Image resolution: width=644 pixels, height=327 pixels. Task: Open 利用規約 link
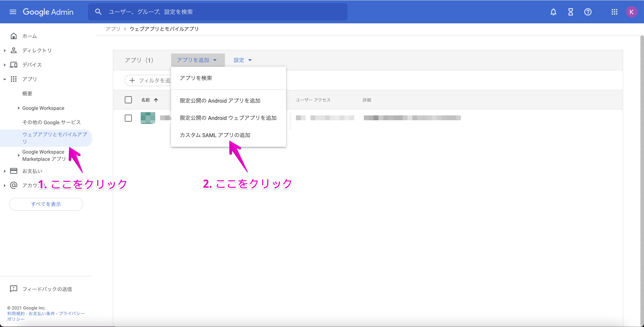[x=16, y=314]
